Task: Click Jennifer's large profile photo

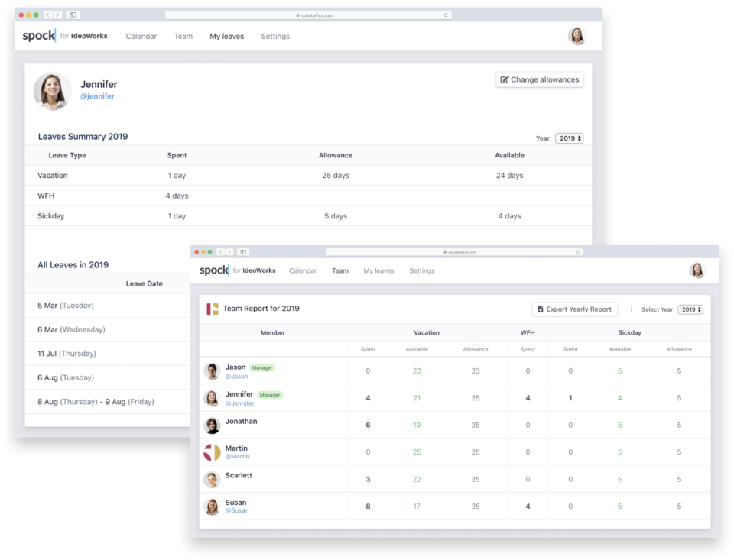Action: pyautogui.click(x=52, y=91)
